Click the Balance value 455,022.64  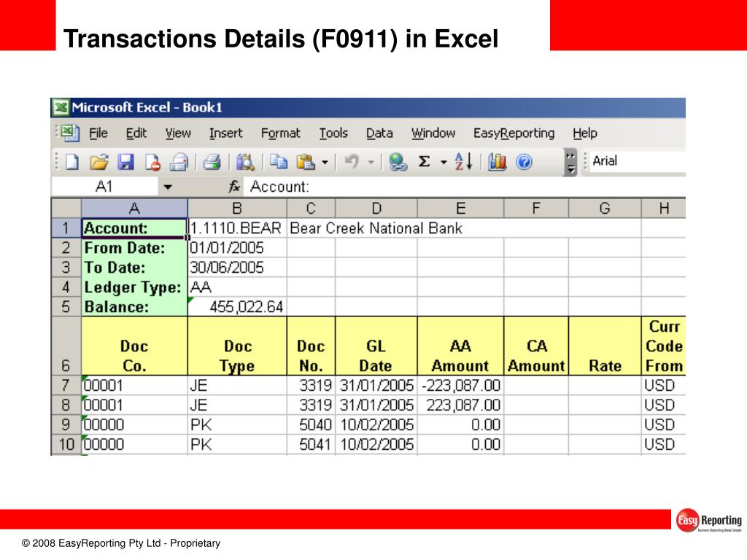coord(237,307)
